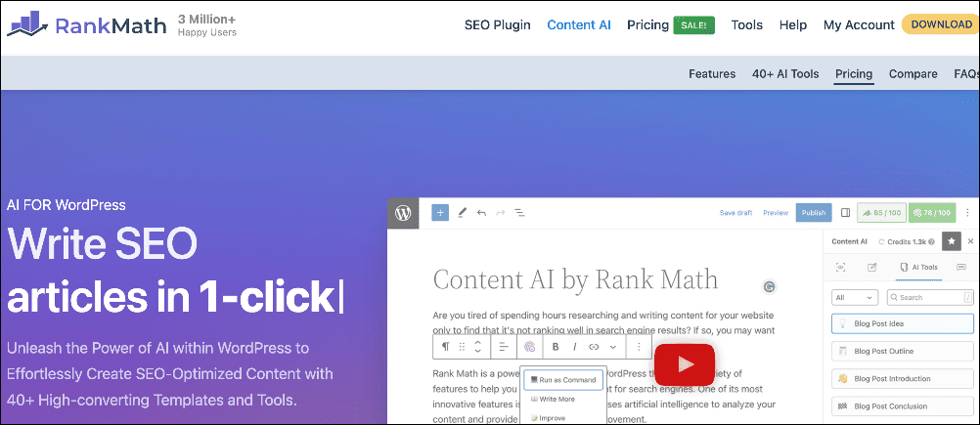Click the undo arrow icon
The image size is (980, 425).
tap(481, 213)
